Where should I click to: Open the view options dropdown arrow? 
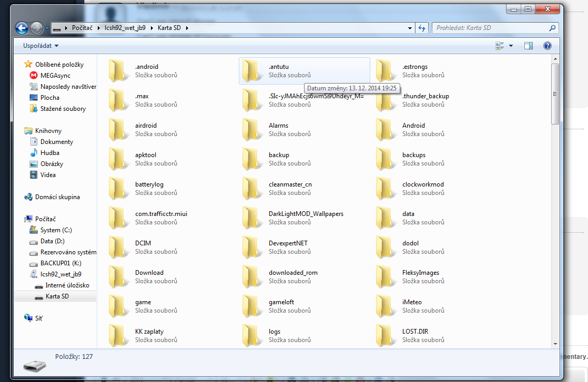coord(511,46)
